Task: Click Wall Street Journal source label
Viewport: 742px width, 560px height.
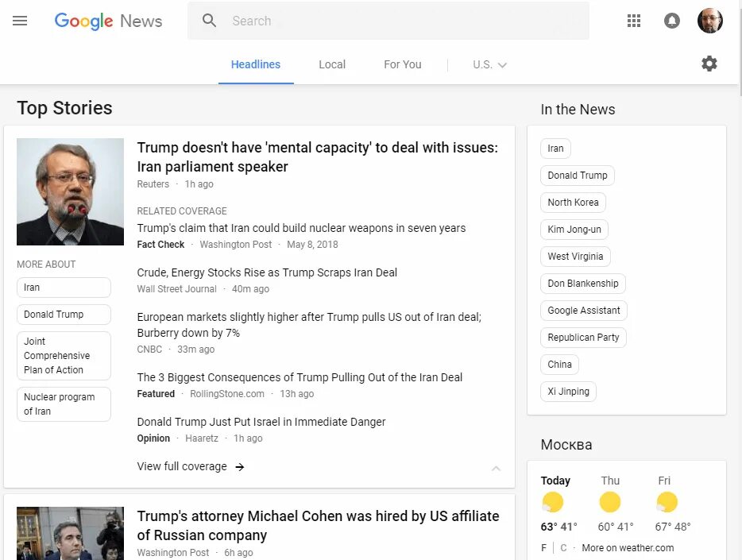Action: (176, 289)
